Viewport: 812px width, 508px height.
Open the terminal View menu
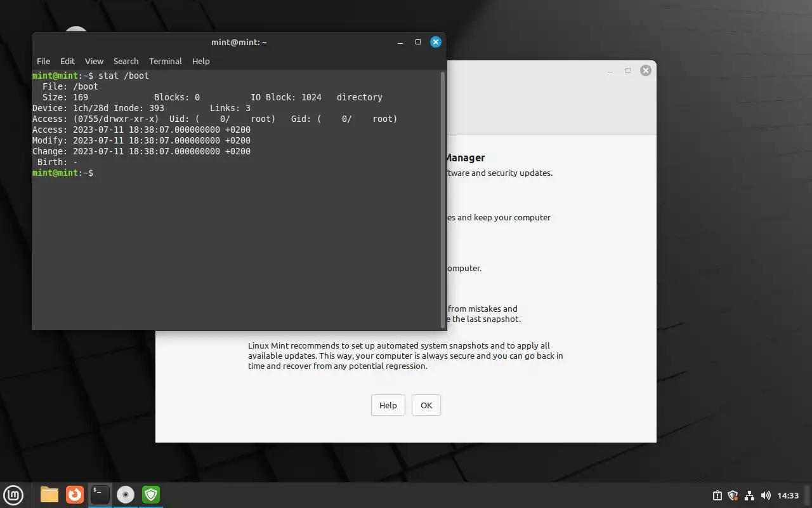(x=94, y=61)
